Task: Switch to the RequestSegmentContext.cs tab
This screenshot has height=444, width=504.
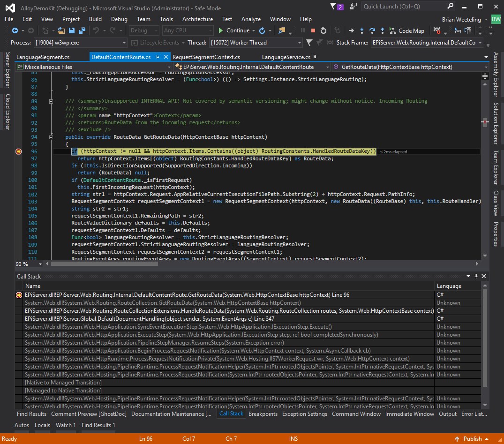Action: tap(206, 57)
